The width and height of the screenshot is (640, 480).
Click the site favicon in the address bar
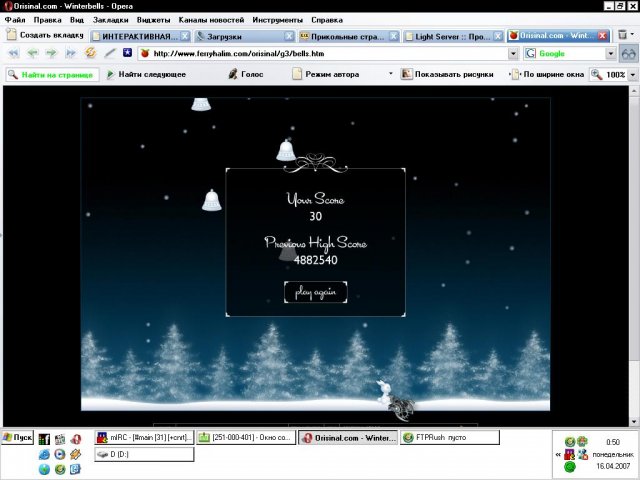point(145,53)
